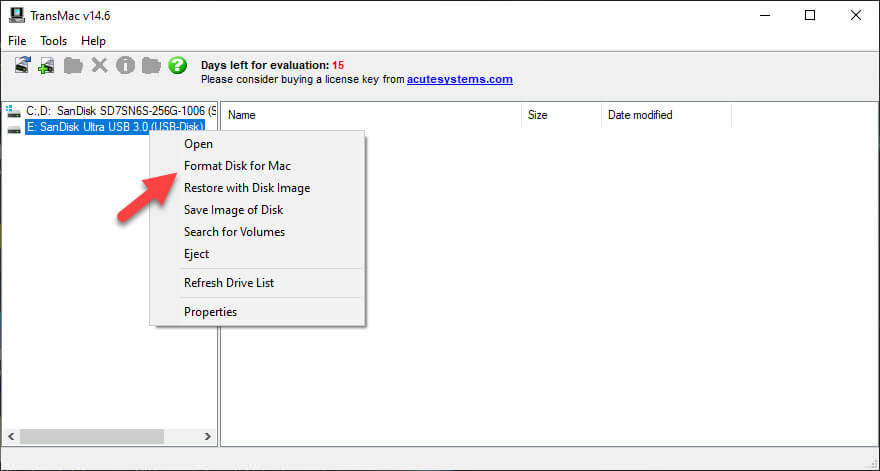
Task: Click the first grayed-out folder toolbar icon
Action: pos(73,66)
